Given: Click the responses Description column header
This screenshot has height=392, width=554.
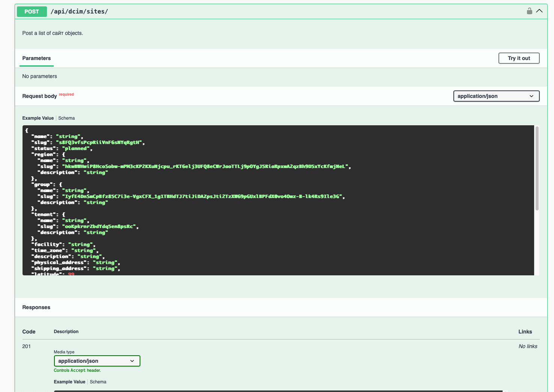Looking at the screenshot, I should 66,332.
